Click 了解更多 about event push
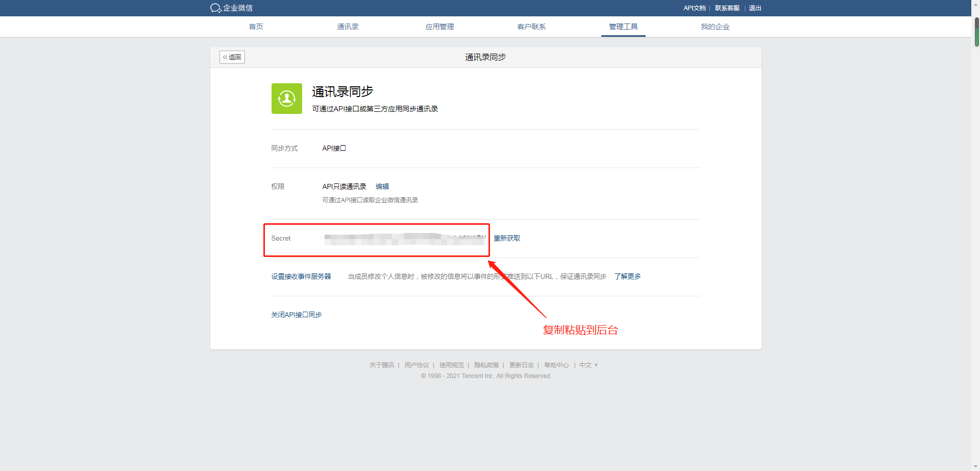 [x=627, y=276]
